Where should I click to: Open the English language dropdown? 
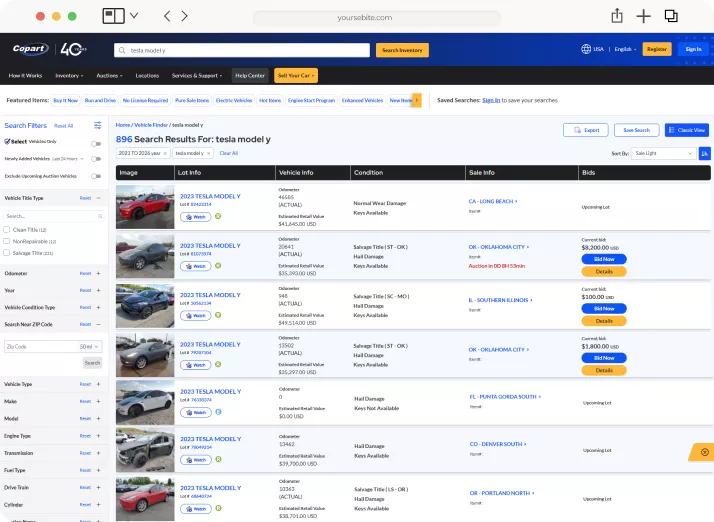point(625,49)
